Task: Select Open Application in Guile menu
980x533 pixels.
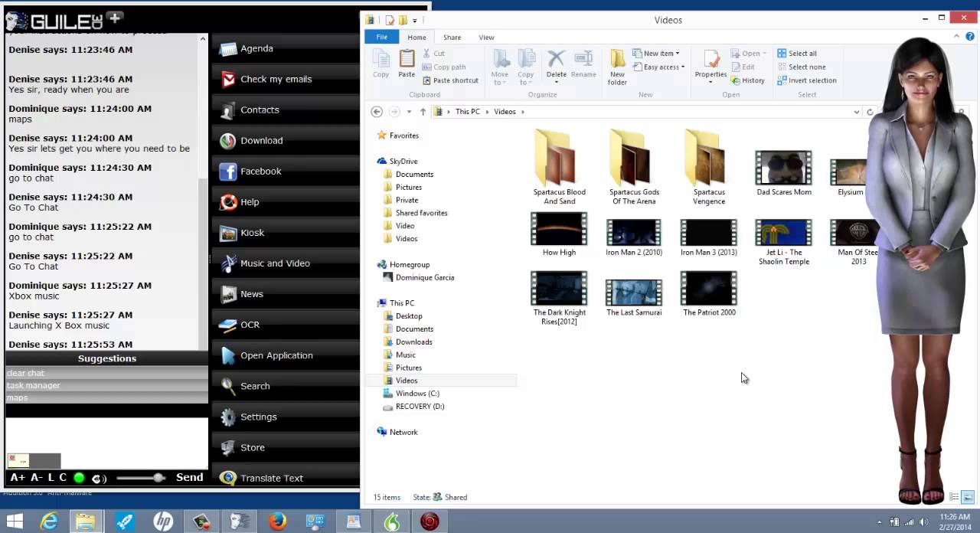Action: click(285, 355)
